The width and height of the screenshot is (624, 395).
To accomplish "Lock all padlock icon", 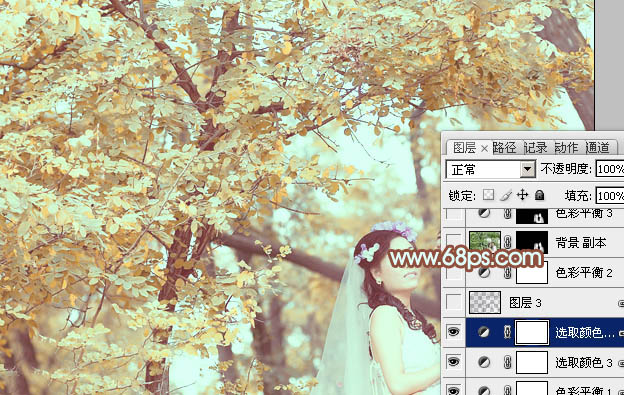I will [x=539, y=195].
